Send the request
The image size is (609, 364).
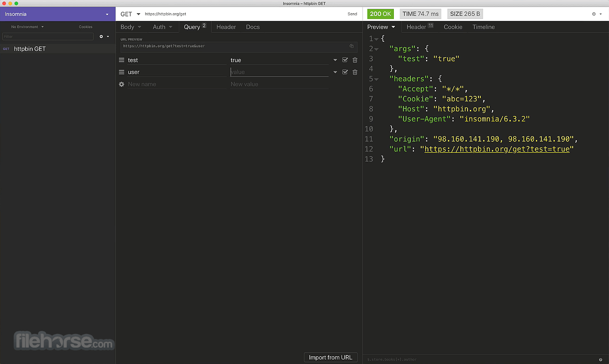pyautogui.click(x=352, y=14)
